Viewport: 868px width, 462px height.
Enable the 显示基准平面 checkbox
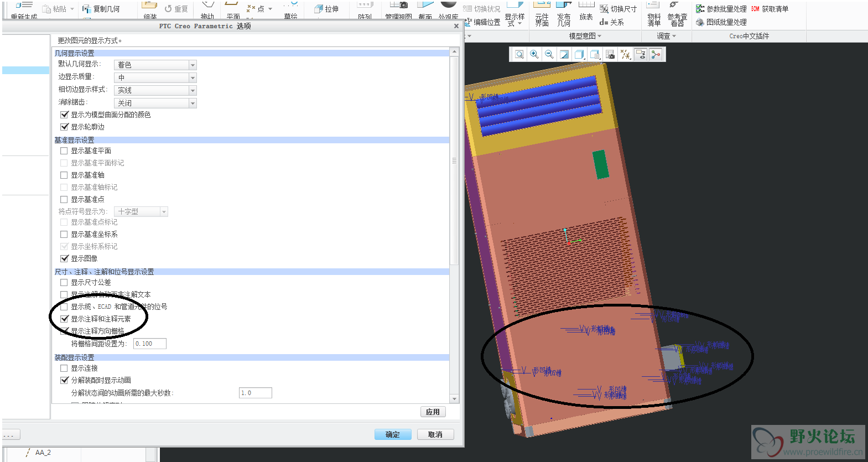64,151
